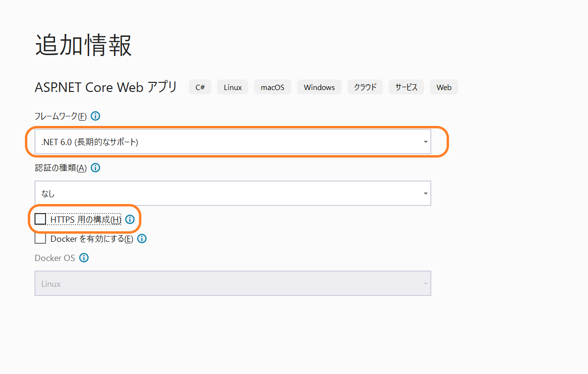Click the info icon next to Docker を有効にする
The height and width of the screenshot is (374, 588).
[142, 238]
